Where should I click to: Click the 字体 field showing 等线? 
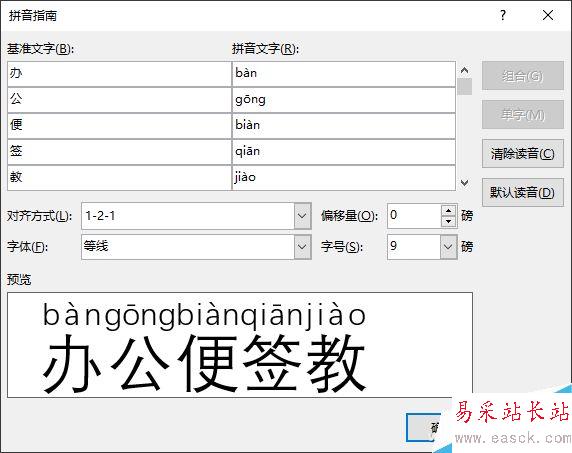[x=188, y=247]
